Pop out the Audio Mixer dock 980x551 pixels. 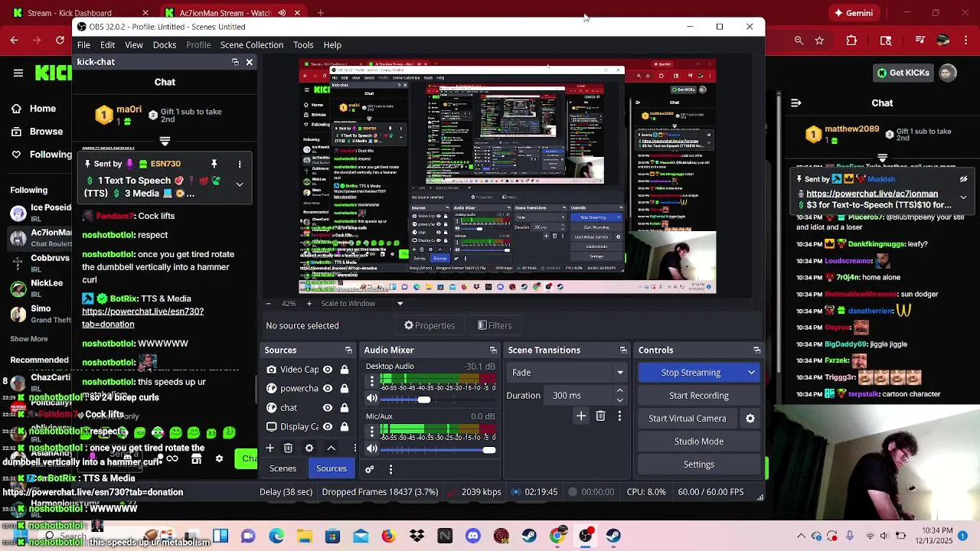click(493, 350)
